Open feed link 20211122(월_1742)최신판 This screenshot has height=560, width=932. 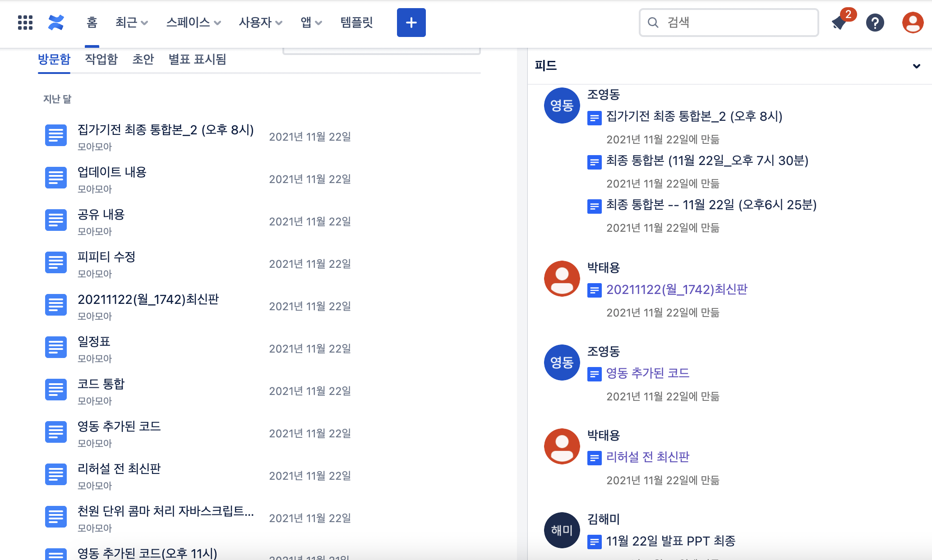[x=677, y=289]
